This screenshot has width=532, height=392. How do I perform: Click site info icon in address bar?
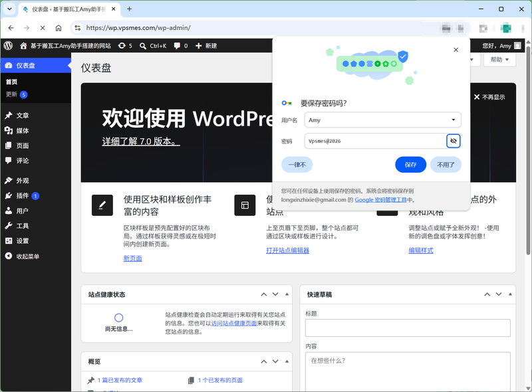[78, 28]
